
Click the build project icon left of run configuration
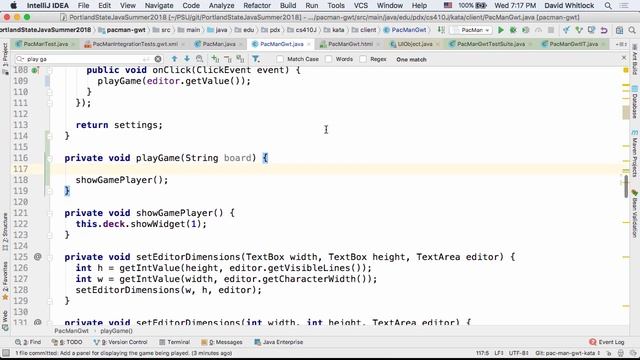tap(441, 30)
